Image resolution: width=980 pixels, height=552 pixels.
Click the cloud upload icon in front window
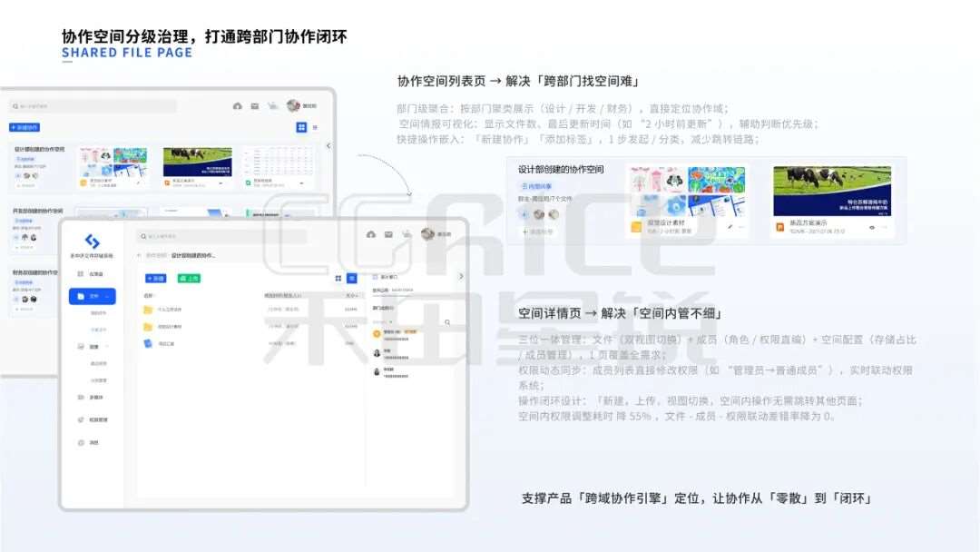(370, 235)
